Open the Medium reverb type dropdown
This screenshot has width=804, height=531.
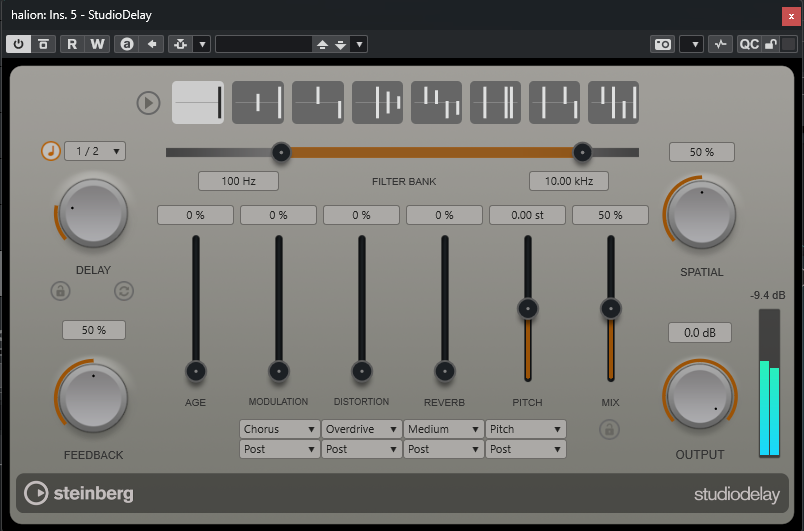pos(444,429)
